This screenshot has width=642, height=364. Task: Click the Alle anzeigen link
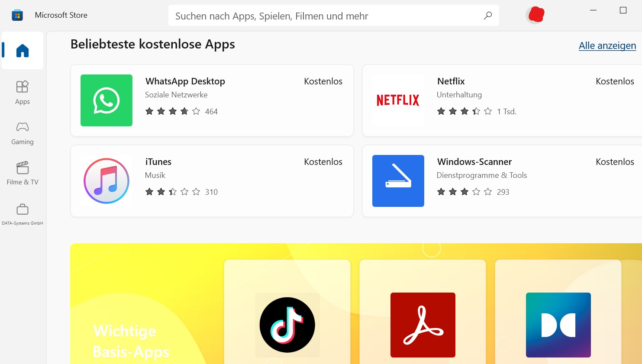pyautogui.click(x=607, y=45)
